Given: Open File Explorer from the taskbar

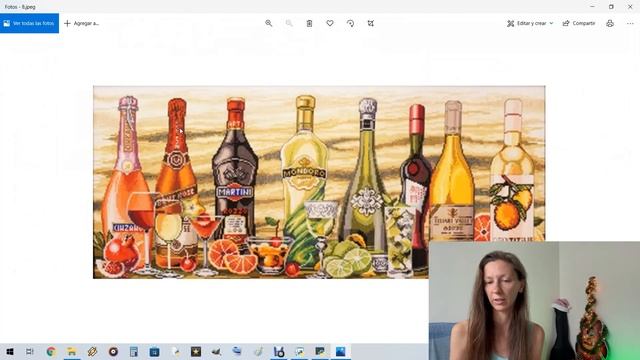Looking at the screenshot, I should coord(72,351).
